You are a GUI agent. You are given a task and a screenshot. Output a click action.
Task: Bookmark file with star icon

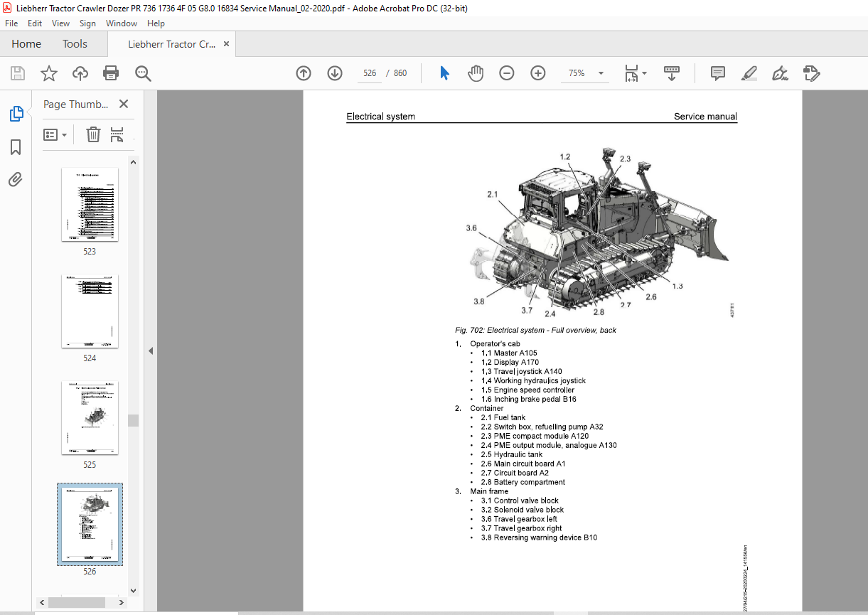pos(49,73)
